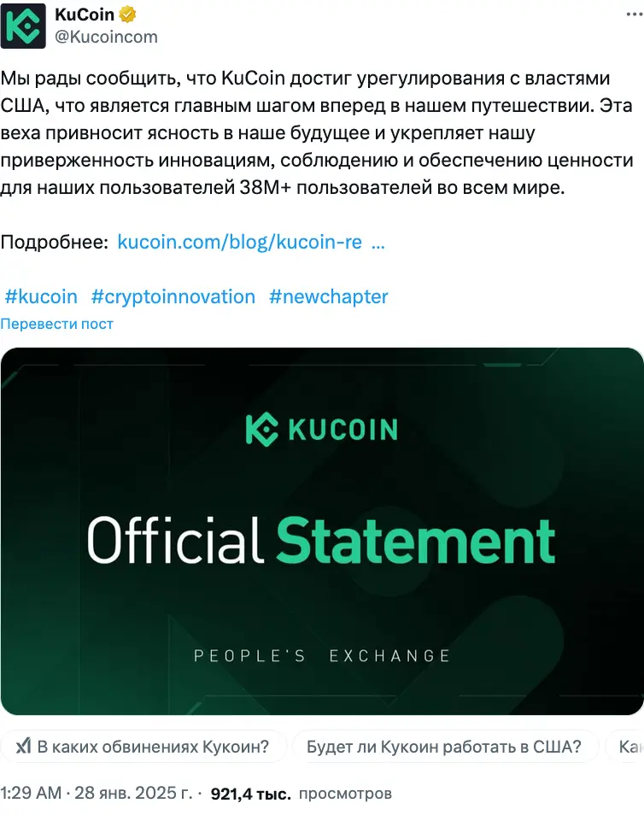
Task: Click the KuCoin logo inside the banner
Action: pos(321,427)
